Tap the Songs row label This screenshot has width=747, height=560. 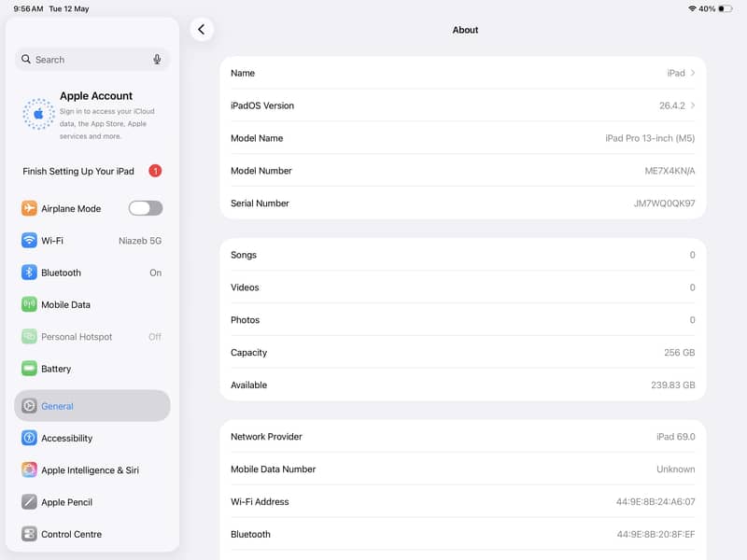[244, 255]
